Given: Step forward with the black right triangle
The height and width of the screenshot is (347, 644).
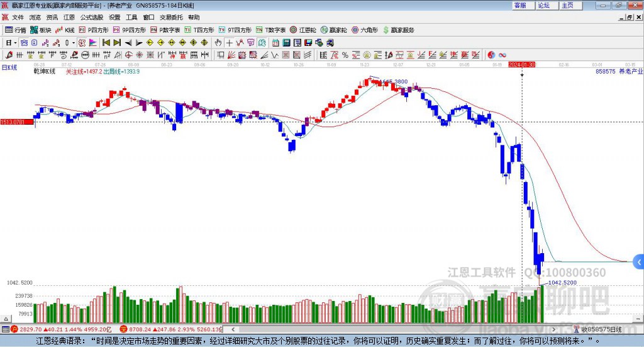Looking at the screenshot, I should 139,43.
